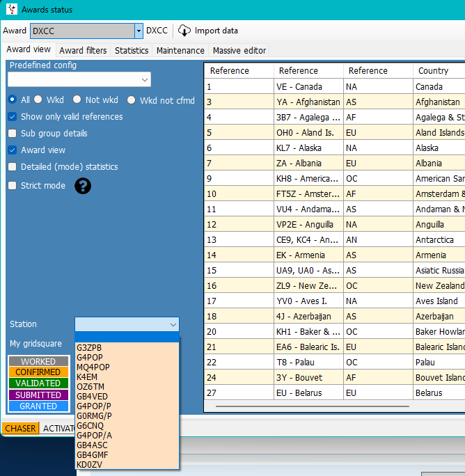
Task: Open the Massive editor tab
Action: click(239, 50)
